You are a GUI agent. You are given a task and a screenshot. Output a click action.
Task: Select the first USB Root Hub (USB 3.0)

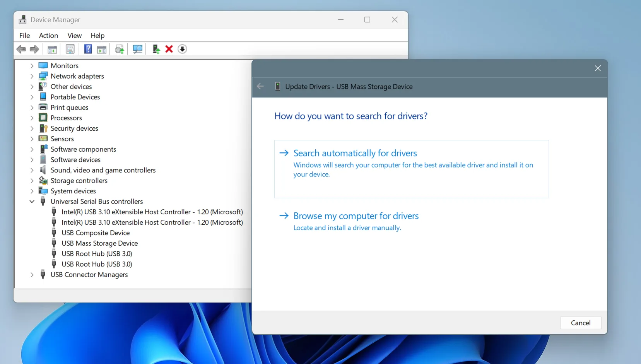click(x=97, y=254)
